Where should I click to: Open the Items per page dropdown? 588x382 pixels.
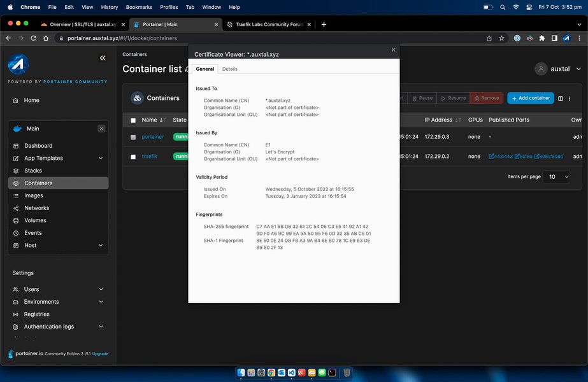coord(557,177)
